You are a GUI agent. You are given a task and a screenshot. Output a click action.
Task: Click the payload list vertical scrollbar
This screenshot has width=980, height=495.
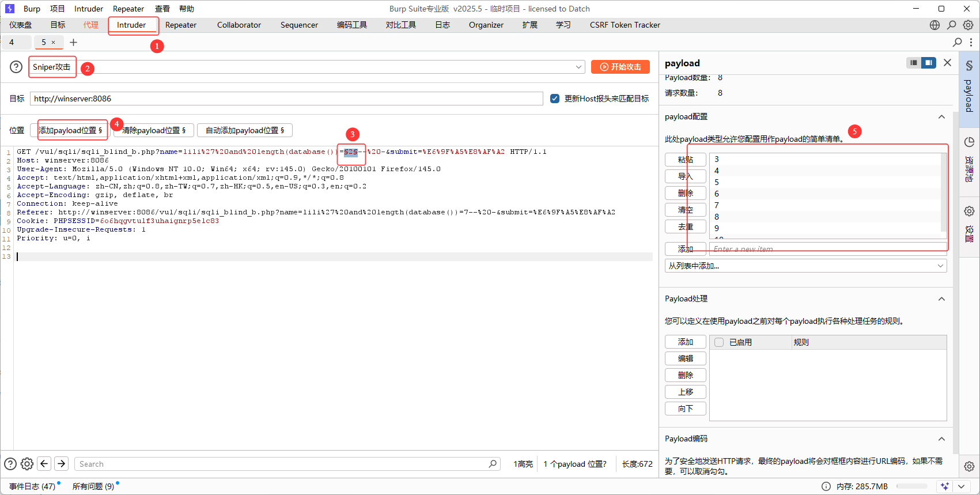(944, 193)
